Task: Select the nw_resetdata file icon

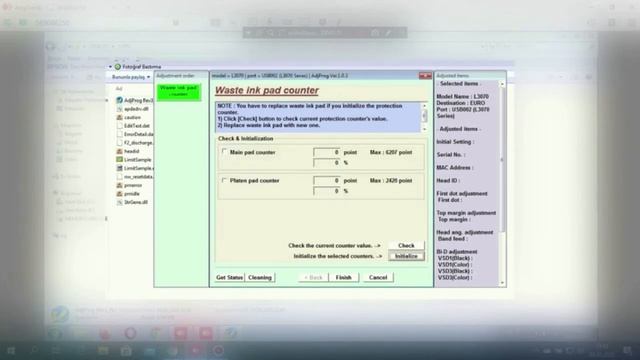Action: point(119,176)
